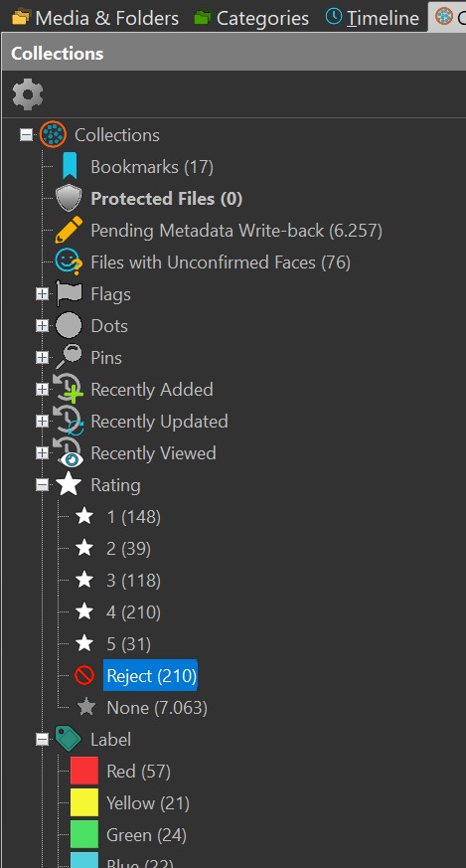Click the star icon beside 2 (39)
The width and height of the screenshot is (466, 868).
coord(84,548)
